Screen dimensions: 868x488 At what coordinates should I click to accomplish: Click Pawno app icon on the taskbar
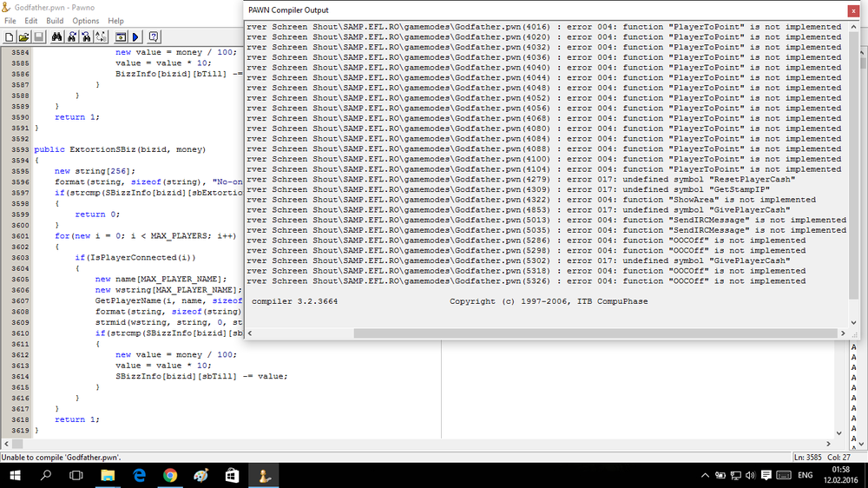[264, 475]
